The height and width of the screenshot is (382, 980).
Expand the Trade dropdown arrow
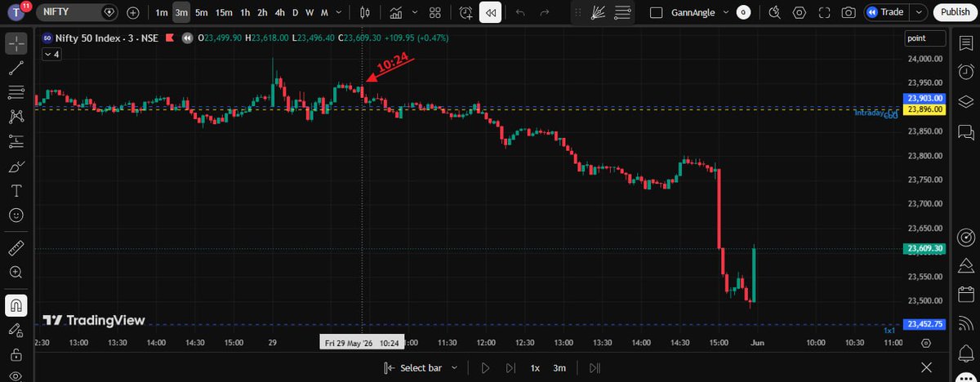coord(920,12)
